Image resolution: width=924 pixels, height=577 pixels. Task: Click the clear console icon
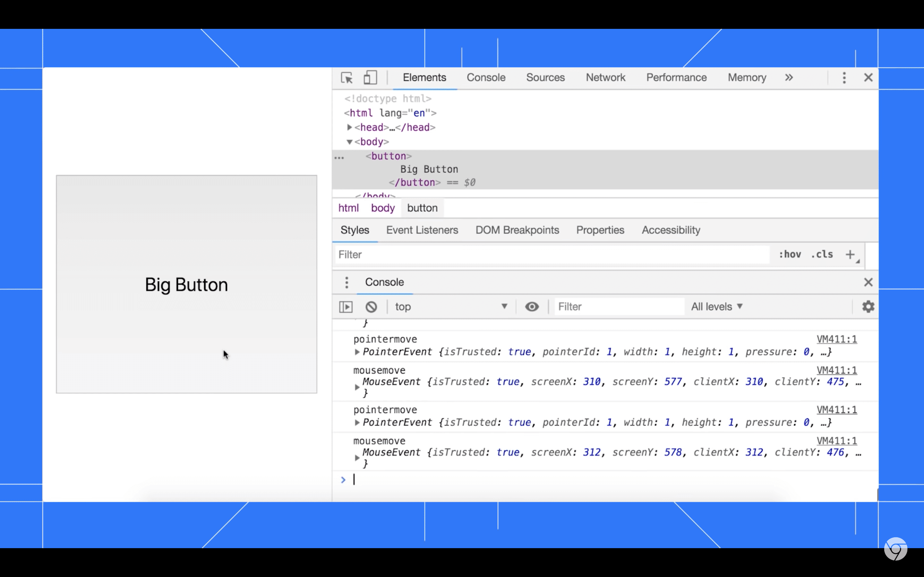(371, 306)
